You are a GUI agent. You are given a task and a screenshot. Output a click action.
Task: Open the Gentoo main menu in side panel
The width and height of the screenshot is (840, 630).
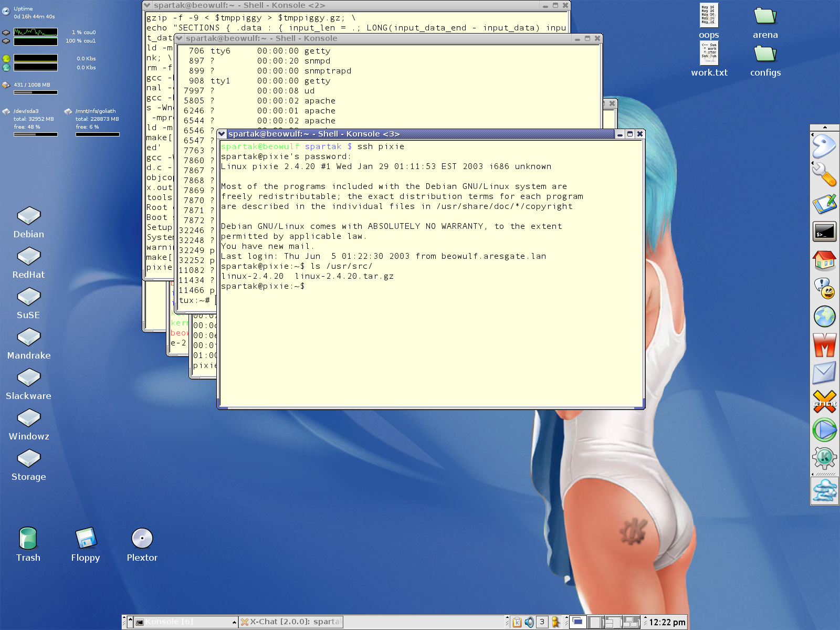pyautogui.click(x=824, y=146)
